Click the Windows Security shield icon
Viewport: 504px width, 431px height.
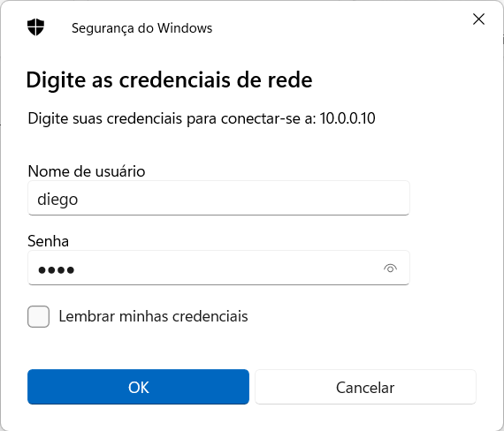35,27
